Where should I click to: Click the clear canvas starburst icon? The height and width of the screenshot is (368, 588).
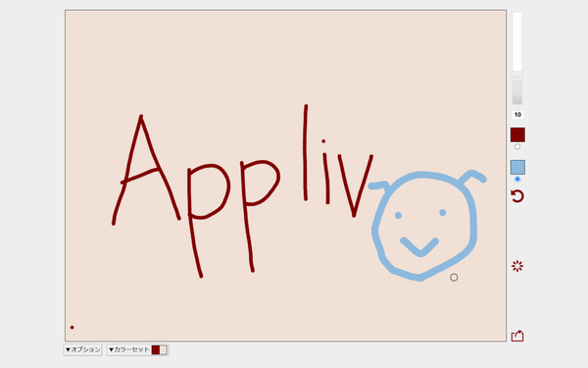pyautogui.click(x=517, y=266)
